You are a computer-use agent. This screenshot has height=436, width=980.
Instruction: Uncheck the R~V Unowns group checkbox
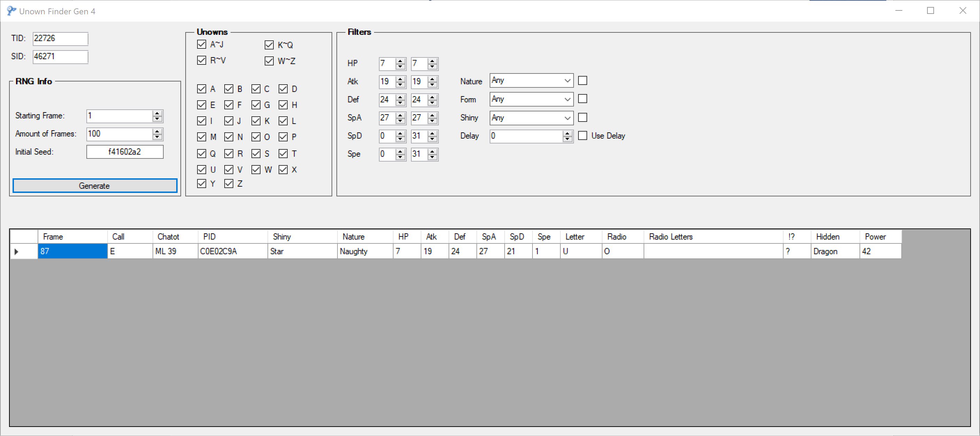[x=202, y=61]
